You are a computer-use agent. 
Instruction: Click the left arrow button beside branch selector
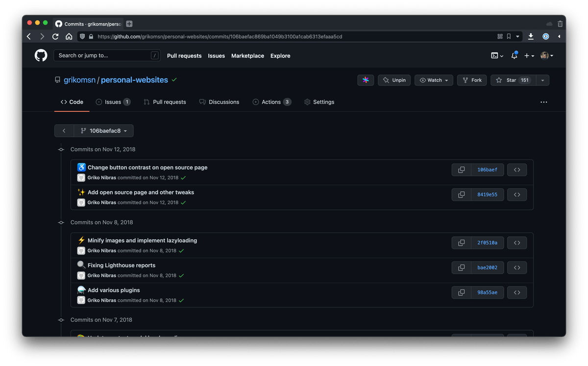64,131
